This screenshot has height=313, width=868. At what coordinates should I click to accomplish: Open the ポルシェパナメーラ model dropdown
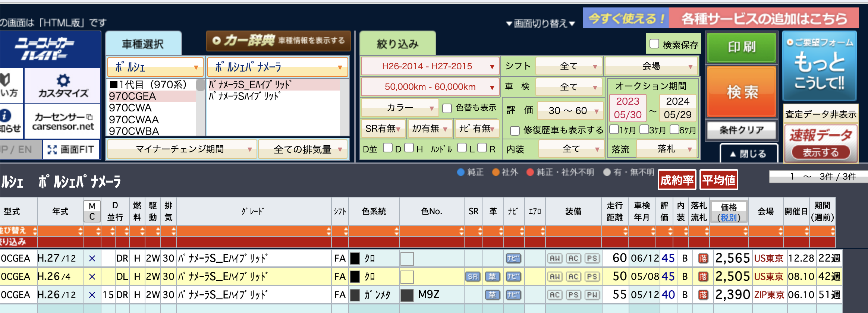click(x=277, y=67)
